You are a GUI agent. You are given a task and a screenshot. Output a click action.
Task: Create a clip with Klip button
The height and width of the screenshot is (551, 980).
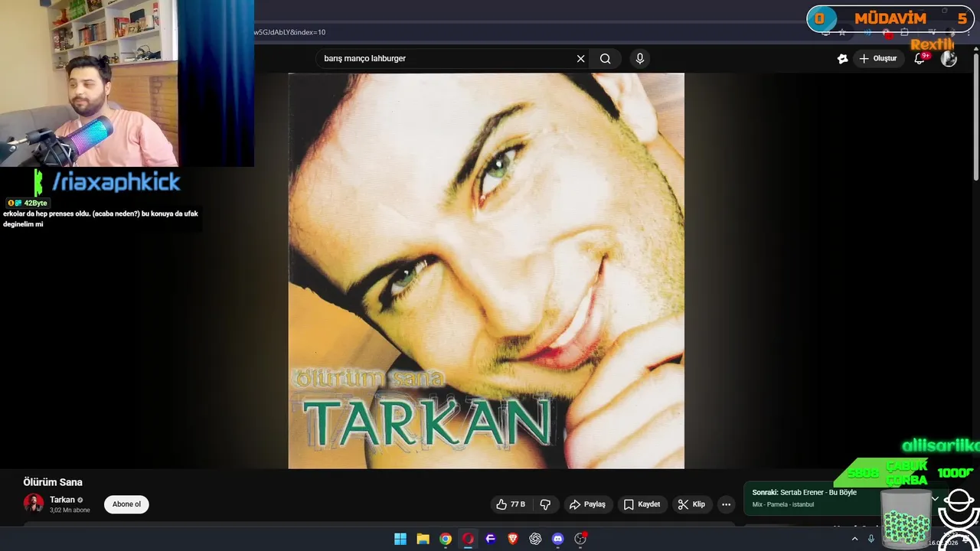pos(691,504)
